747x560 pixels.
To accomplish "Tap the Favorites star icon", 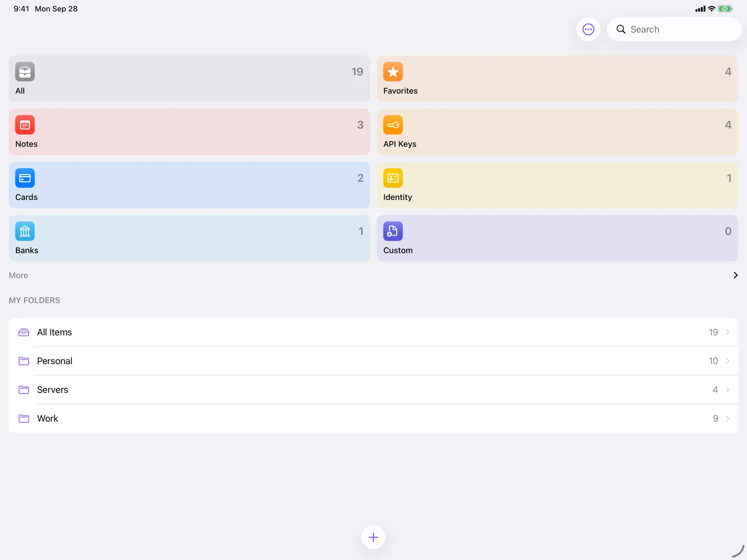I will coord(393,72).
